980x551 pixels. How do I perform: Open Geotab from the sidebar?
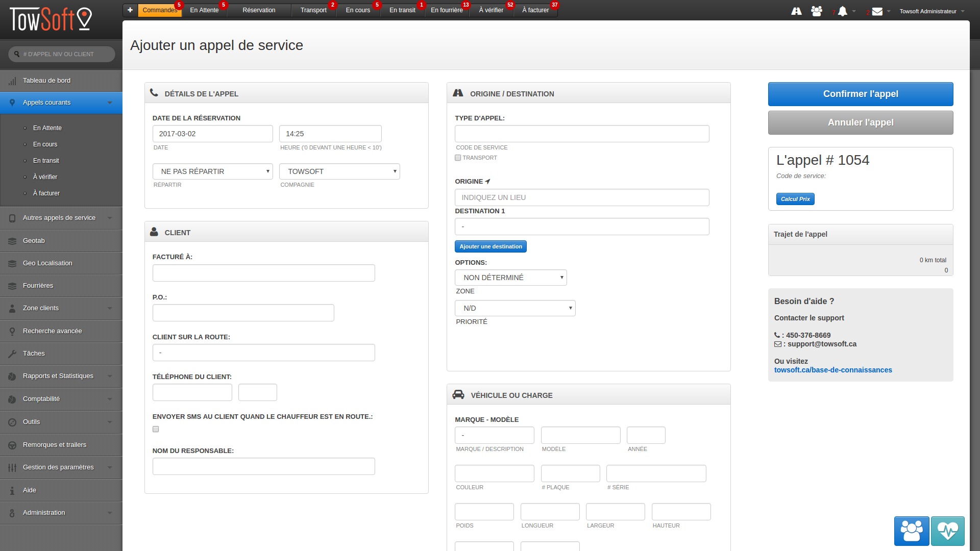(34, 241)
